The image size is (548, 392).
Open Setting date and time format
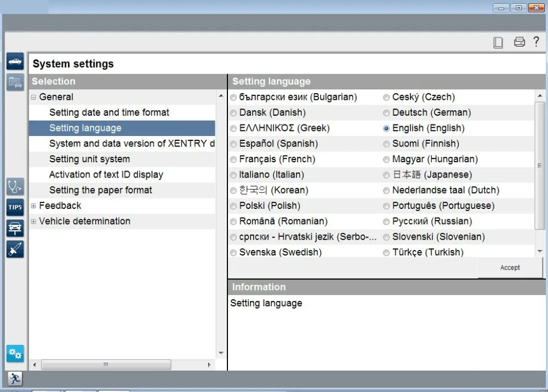pyautogui.click(x=109, y=112)
